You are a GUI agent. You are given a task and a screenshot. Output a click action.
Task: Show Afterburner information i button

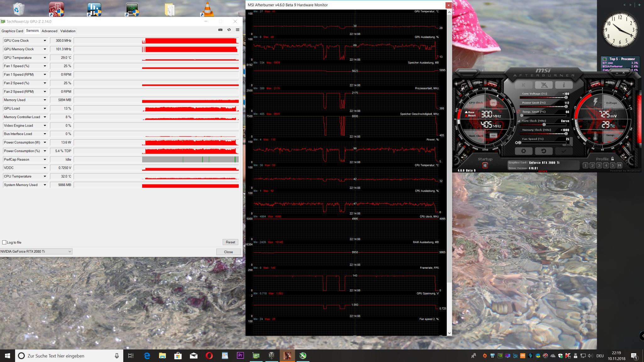click(x=564, y=85)
